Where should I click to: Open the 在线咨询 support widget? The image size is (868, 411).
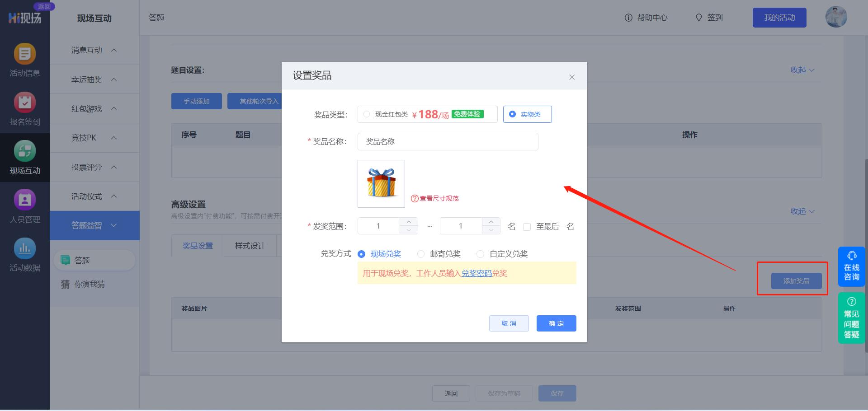851,267
